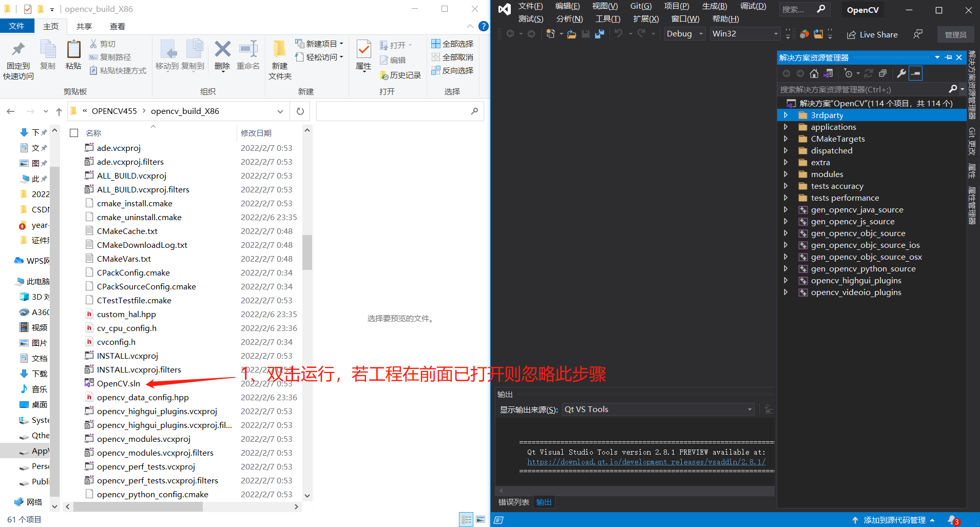Open the Debug configuration dropdown

[685, 34]
